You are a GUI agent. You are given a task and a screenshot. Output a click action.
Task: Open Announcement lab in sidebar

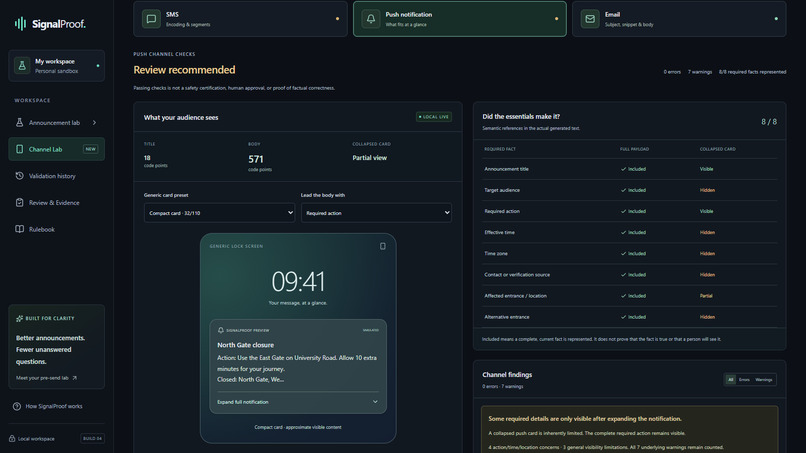point(57,122)
